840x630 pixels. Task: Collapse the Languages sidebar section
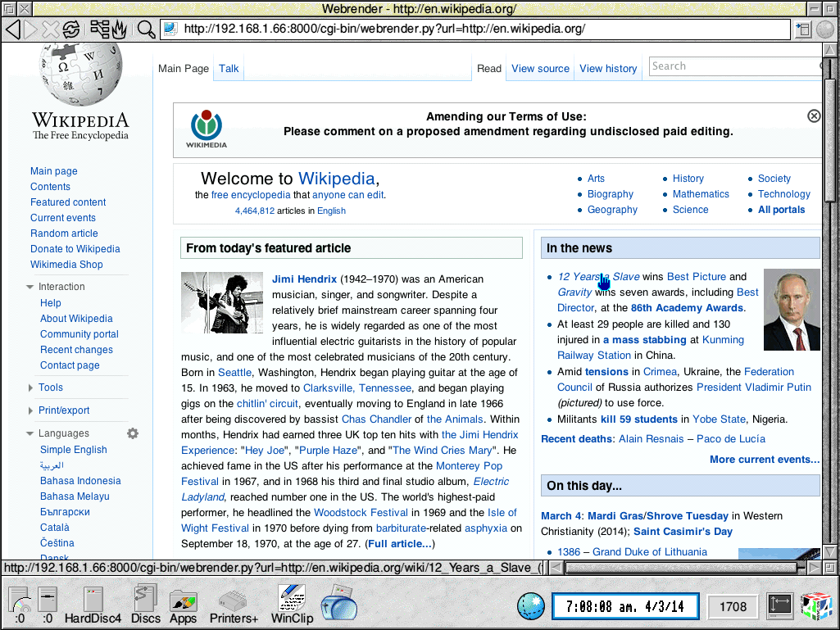(30, 434)
